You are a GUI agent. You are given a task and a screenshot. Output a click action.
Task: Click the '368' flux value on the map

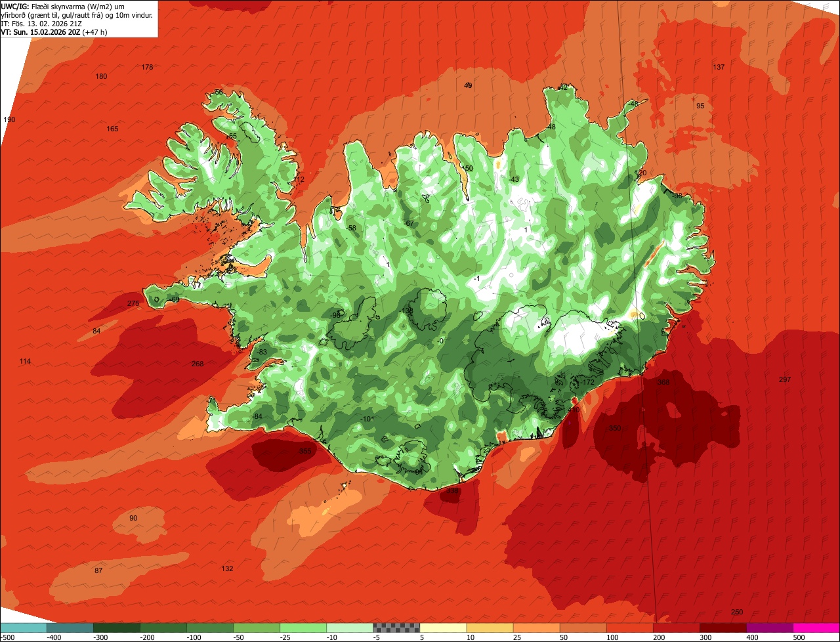663,382
